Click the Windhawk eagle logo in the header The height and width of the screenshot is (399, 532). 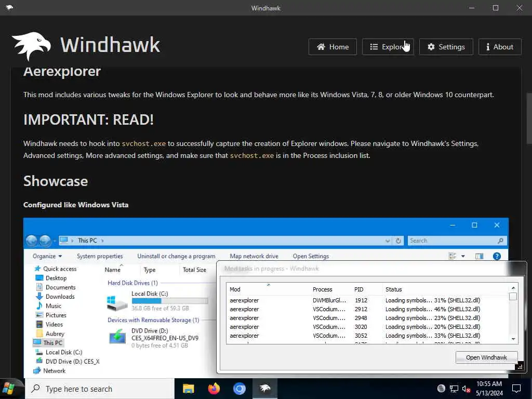pos(31,46)
